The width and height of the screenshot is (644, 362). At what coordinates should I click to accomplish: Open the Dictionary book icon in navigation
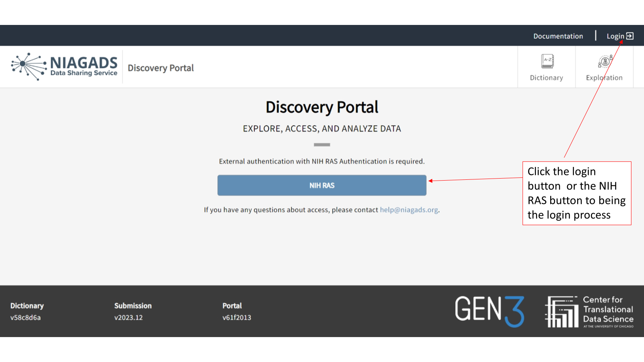point(547,62)
